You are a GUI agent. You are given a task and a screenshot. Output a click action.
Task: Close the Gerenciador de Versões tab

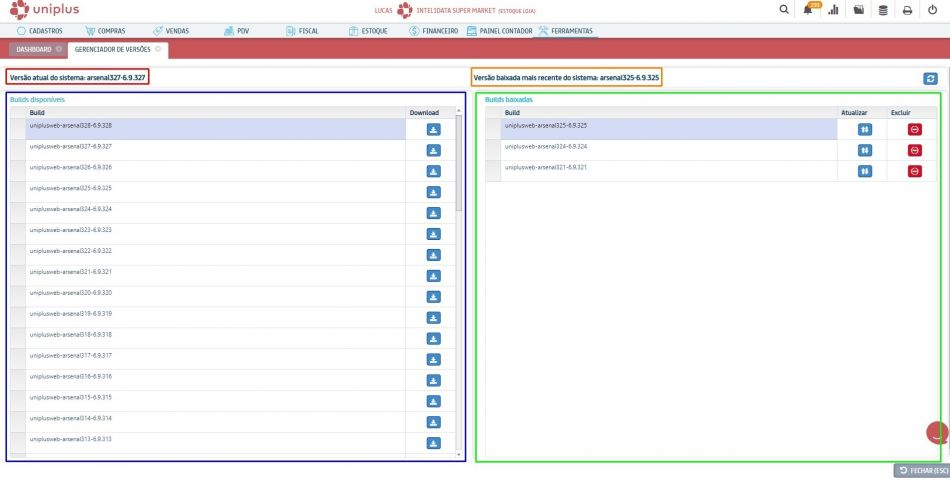[158, 49]
